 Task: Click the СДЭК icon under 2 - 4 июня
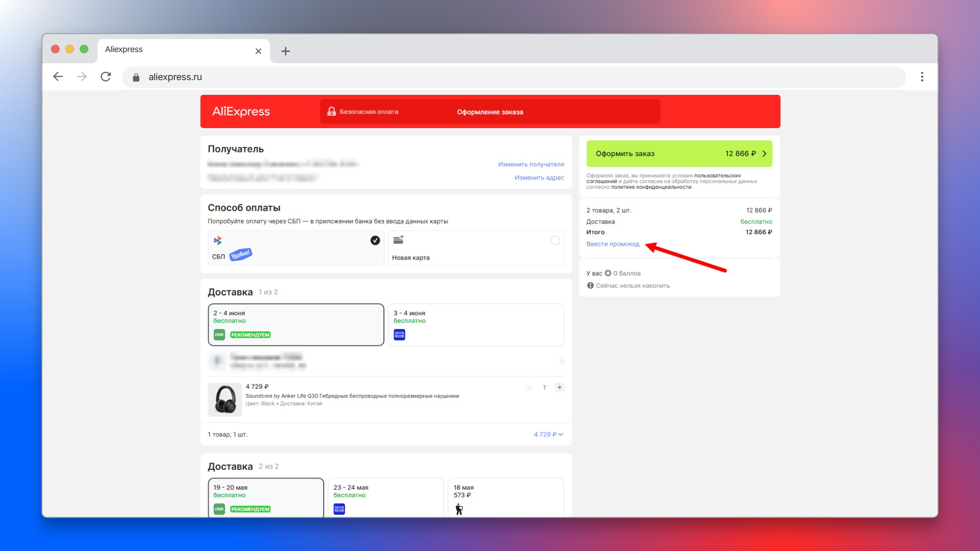(x=219, y=335)
